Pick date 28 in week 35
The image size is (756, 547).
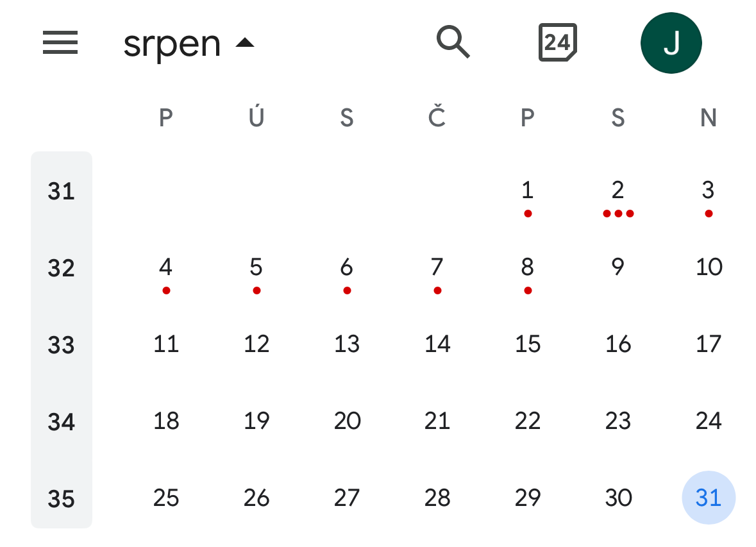tap(437, 498)
